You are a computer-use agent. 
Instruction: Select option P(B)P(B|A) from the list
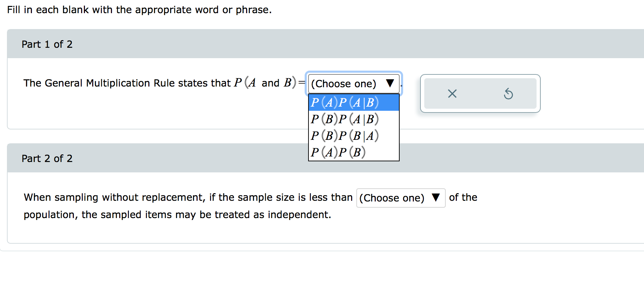pos(345,135)
